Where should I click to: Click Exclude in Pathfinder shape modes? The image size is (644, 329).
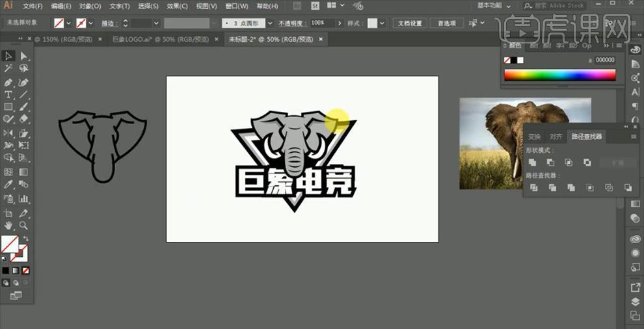[x=587, y=163]
